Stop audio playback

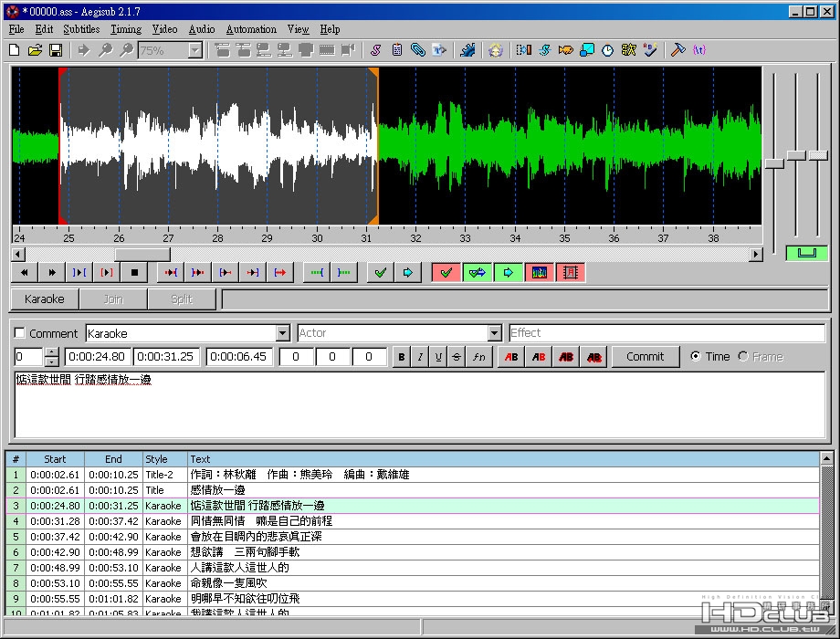coord(134,273)
